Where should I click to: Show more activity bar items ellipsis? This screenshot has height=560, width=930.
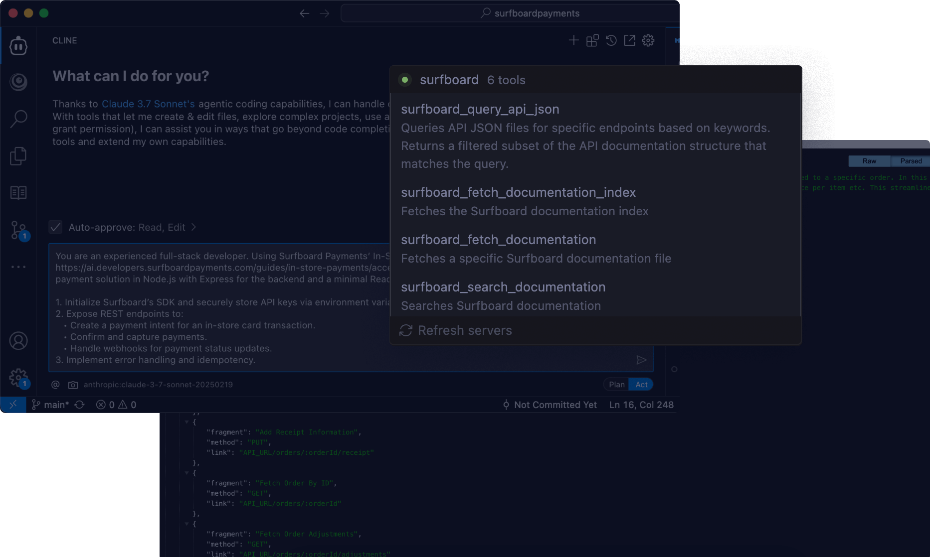pyautogui.click(x=18, y=267)
